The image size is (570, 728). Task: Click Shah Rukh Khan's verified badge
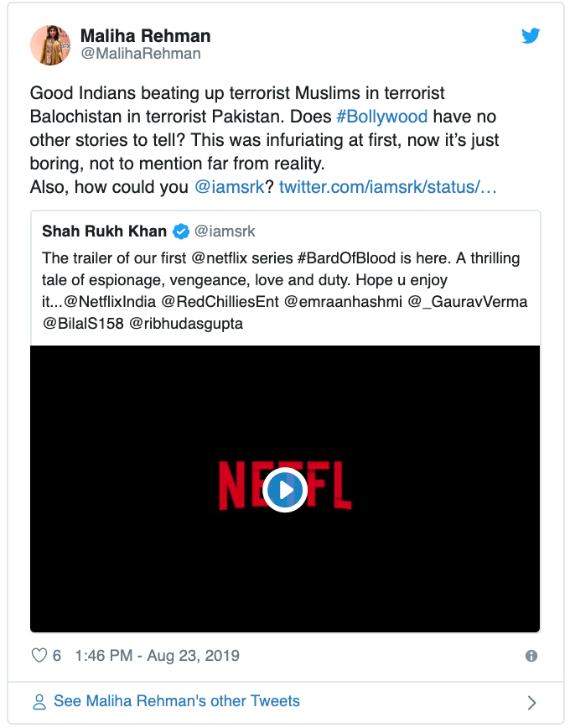click(181, 231)
